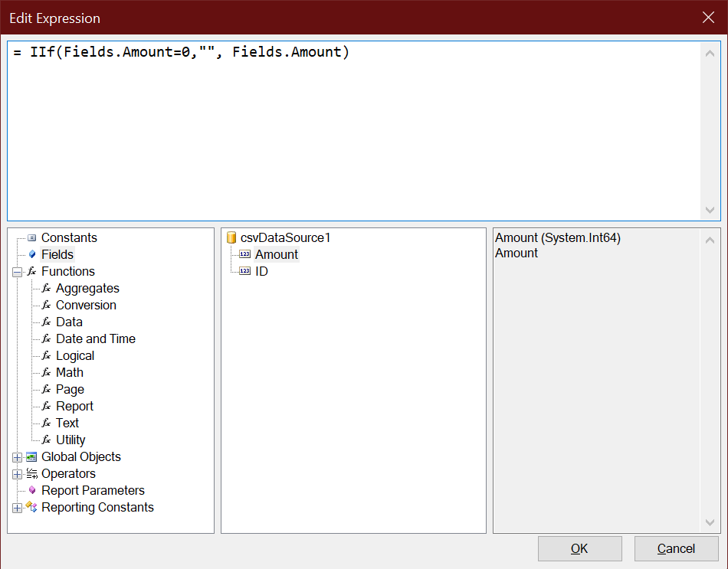Close the Edit Expression window
This screenshot has height=569, width=728.
(x=709, y=18)
